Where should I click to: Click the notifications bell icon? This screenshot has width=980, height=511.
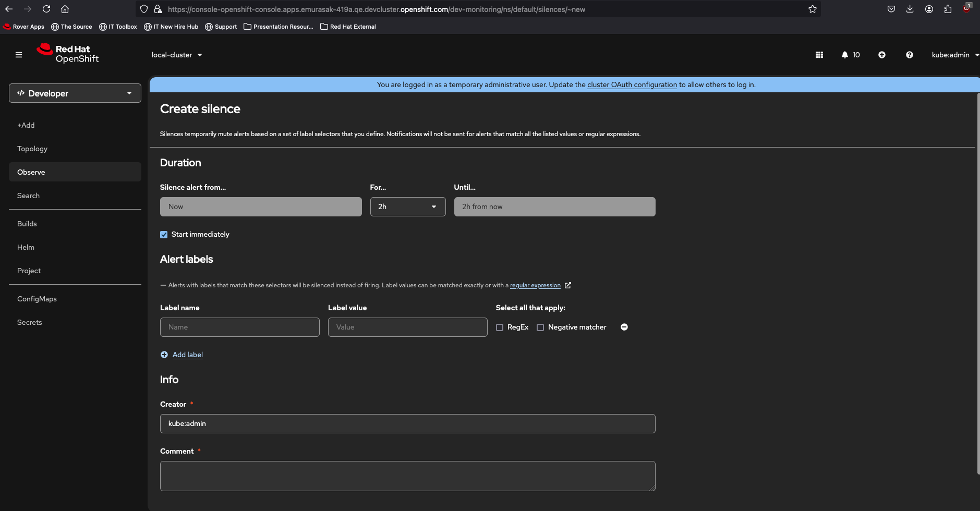844,55
